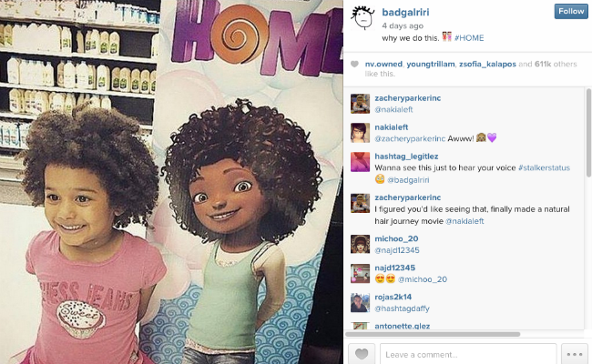Open badgalriri username link in header
Screen dimensions: 592x364
point(405,12)
